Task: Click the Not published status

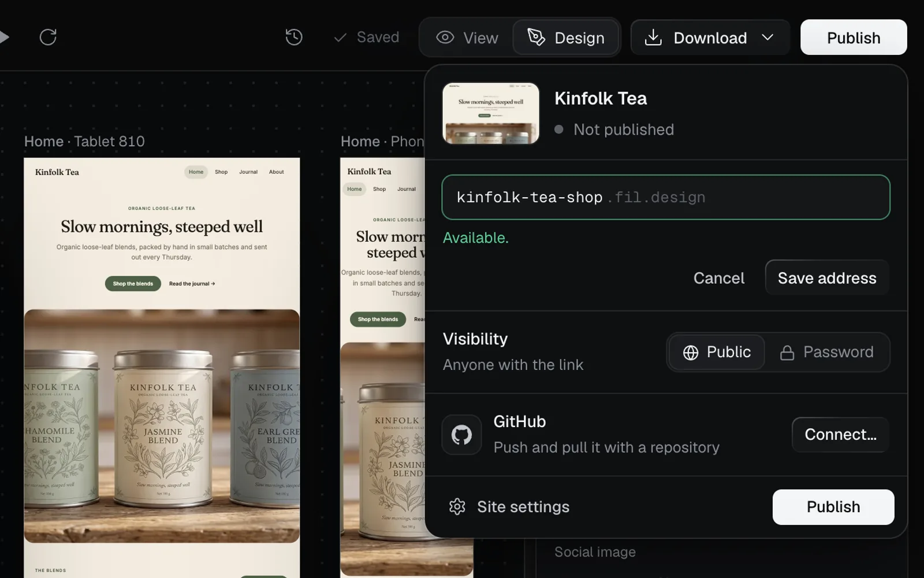Action: tap(614, 129)
